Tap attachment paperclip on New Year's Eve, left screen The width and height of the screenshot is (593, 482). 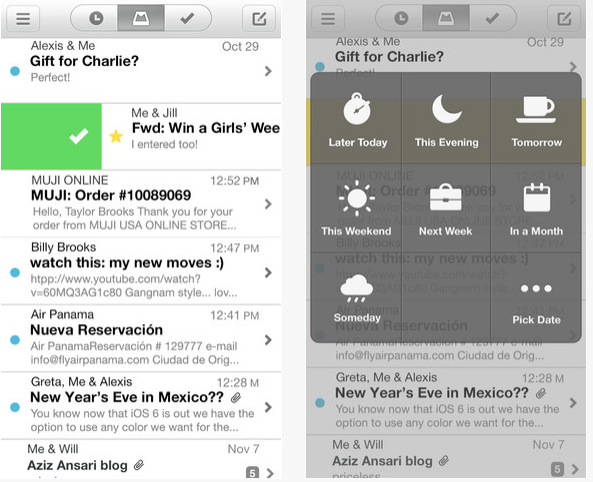click(x=236, y=397)
